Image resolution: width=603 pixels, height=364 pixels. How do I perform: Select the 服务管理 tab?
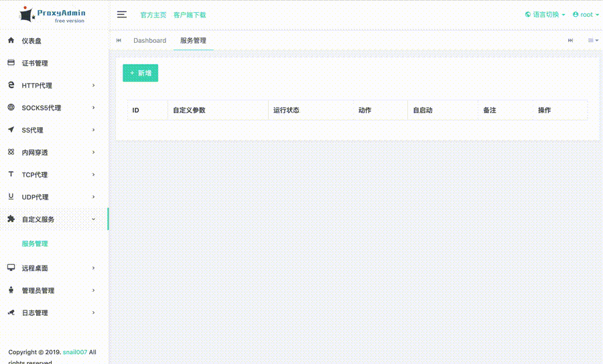193,40
